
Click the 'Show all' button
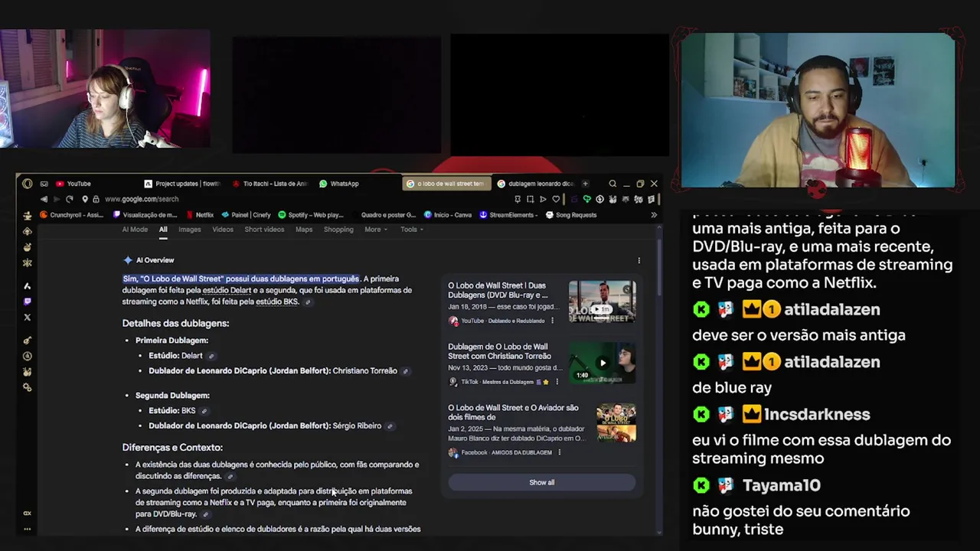(x=541, y=483)
